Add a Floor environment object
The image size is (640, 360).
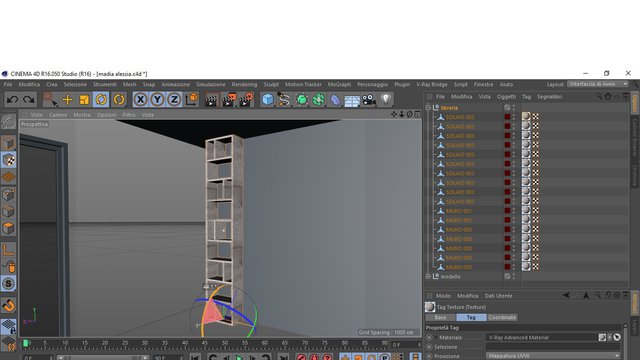coord(352,100)
